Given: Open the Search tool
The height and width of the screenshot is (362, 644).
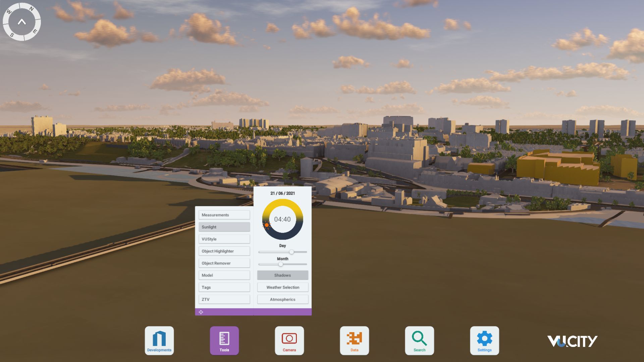Looking at the screenshot, I should 419,340.
